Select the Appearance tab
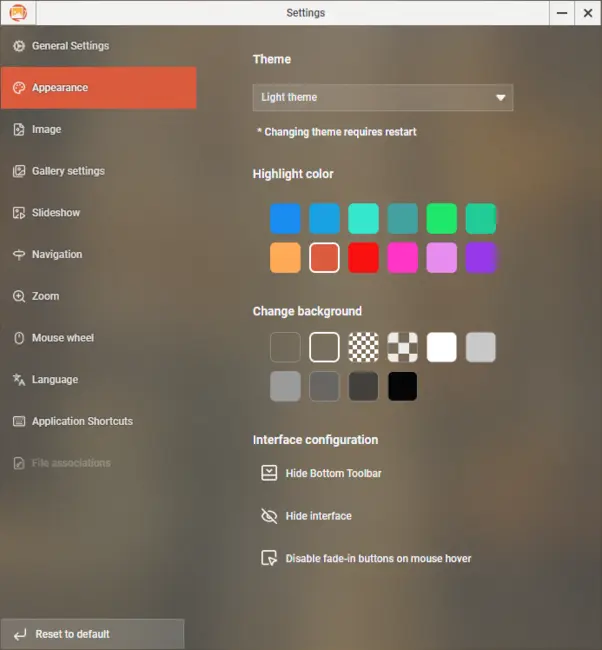 pyautogui.click(x=98, y=88)
